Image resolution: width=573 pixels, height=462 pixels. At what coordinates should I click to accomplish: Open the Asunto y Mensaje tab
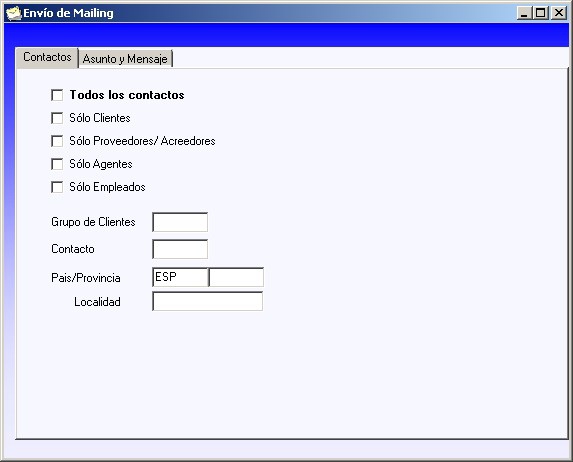coord(125,59)
